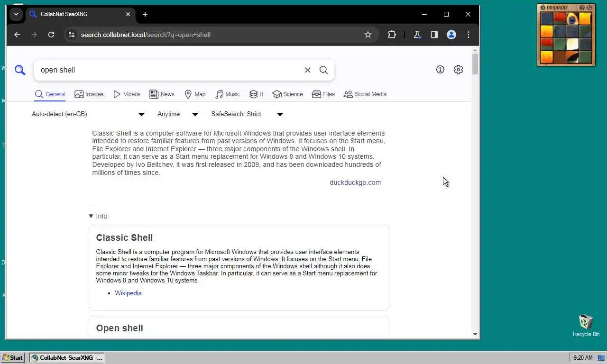
Task: Close the CollabNet SearXNG tab
Action: (x=128, y=14)
